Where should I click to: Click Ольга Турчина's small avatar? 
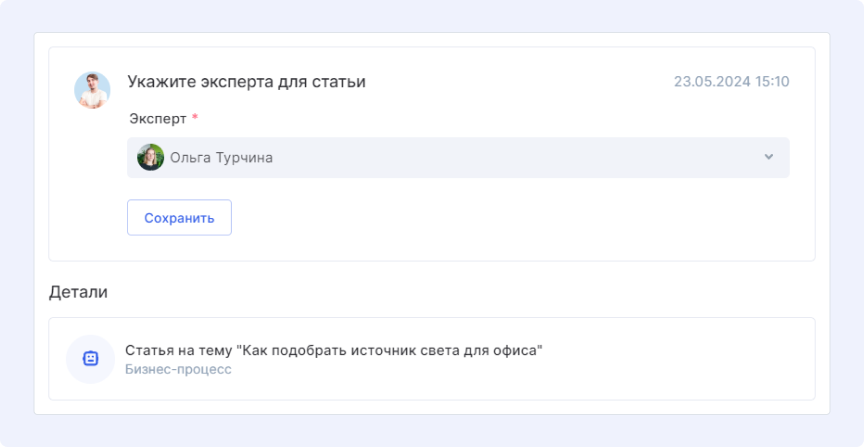point(150,157)
